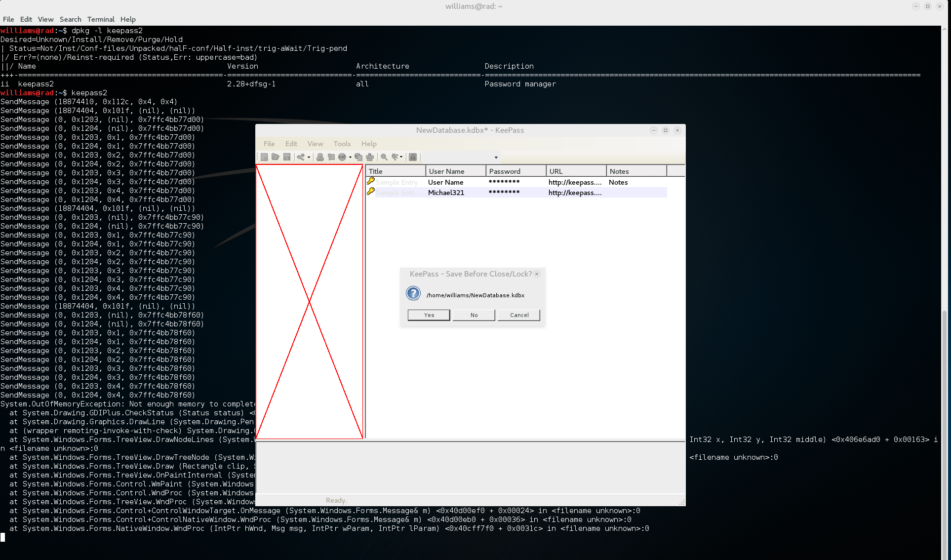Click Add Entry key icon in KeePass

click(x=301, y=157)
